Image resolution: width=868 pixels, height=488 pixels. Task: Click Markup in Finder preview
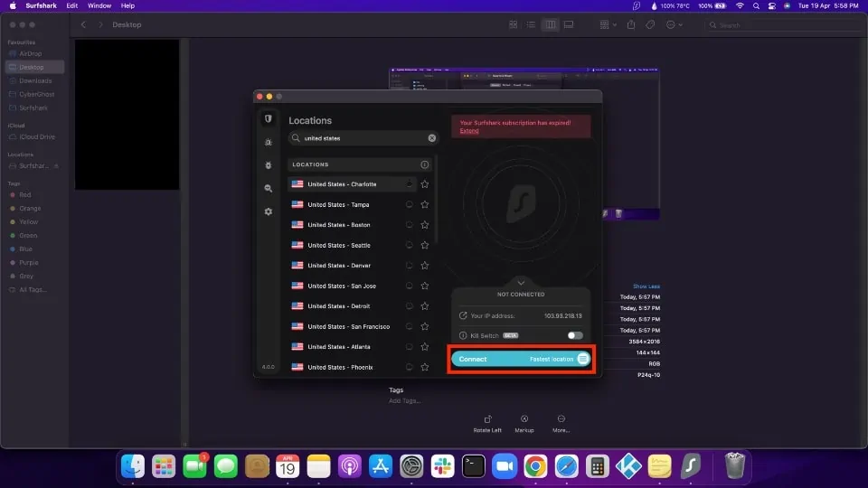point(524,424)
